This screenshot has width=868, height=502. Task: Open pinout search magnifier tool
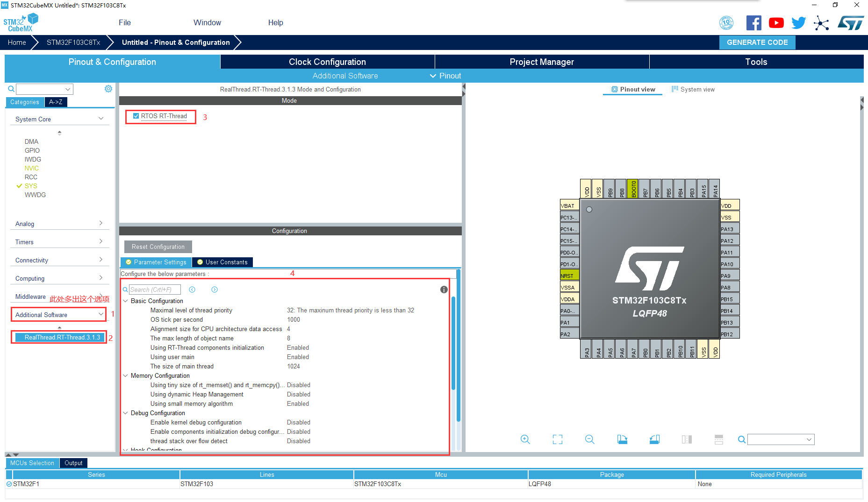pos(741,439)
